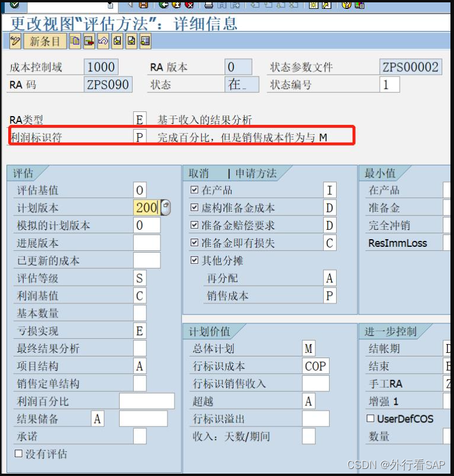Click the 评估基值 input field

pyautogui.click(x=140, y=190)
